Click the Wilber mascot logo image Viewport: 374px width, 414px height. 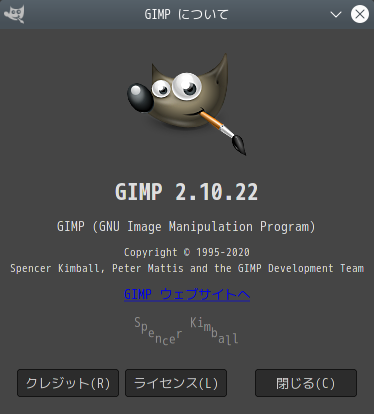coord(187,104)
